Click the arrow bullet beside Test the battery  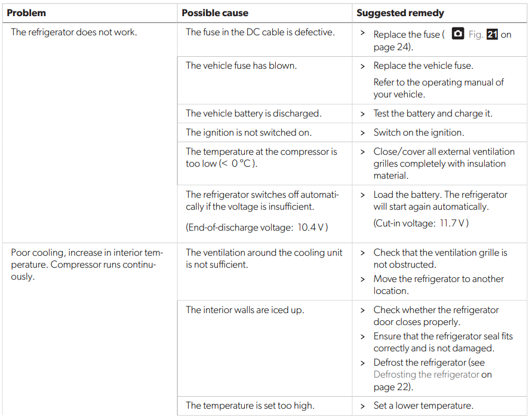coord(363,114)
